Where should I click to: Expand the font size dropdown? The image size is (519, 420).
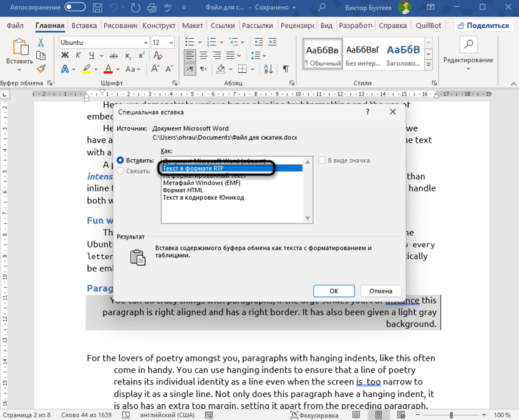[171, 42]
